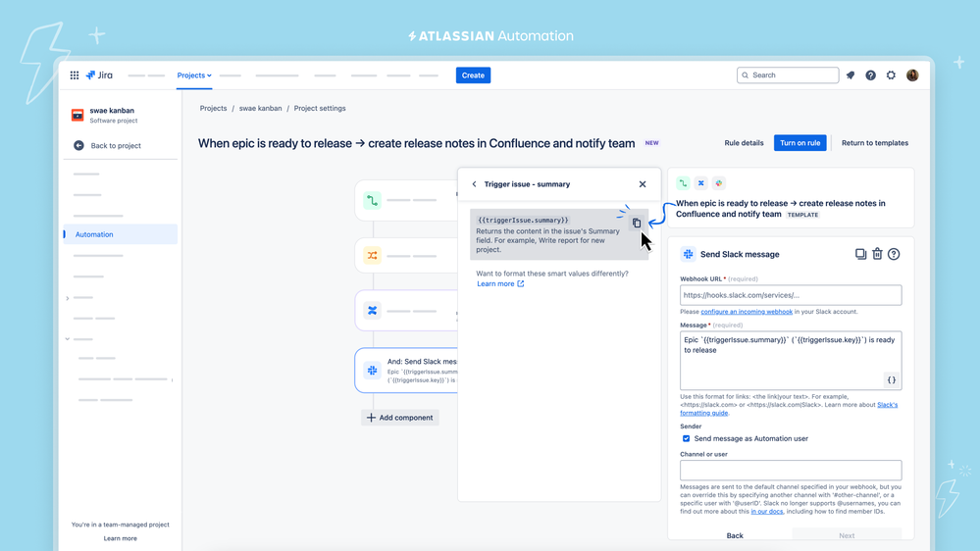
Task: Click the Webhook URL input field
Action: 791,295
